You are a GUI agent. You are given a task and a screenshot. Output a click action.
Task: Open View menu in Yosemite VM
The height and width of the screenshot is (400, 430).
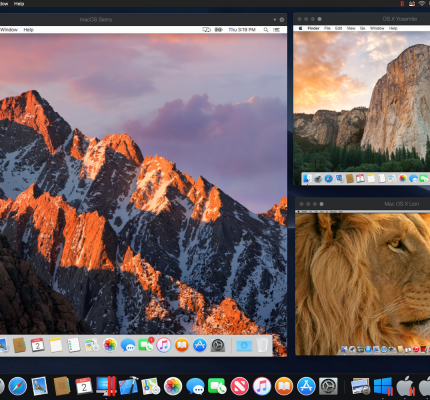pyautogui.click(x=351, y=28)
